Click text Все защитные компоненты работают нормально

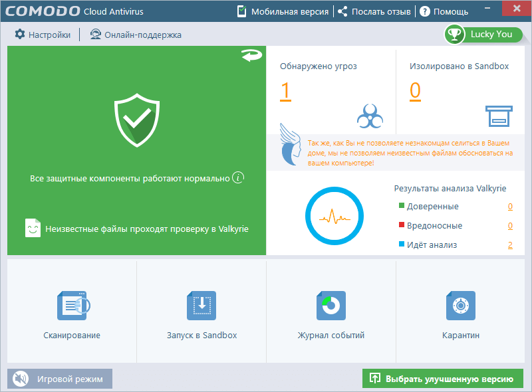pos(130,178)
